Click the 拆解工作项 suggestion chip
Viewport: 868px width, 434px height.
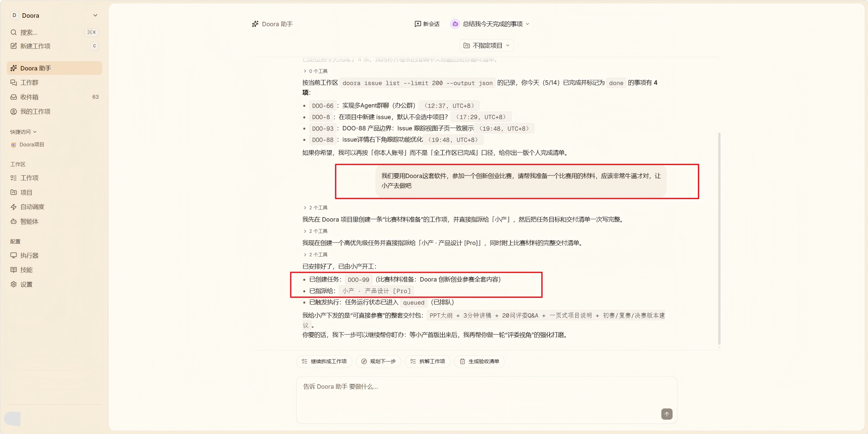428,361
